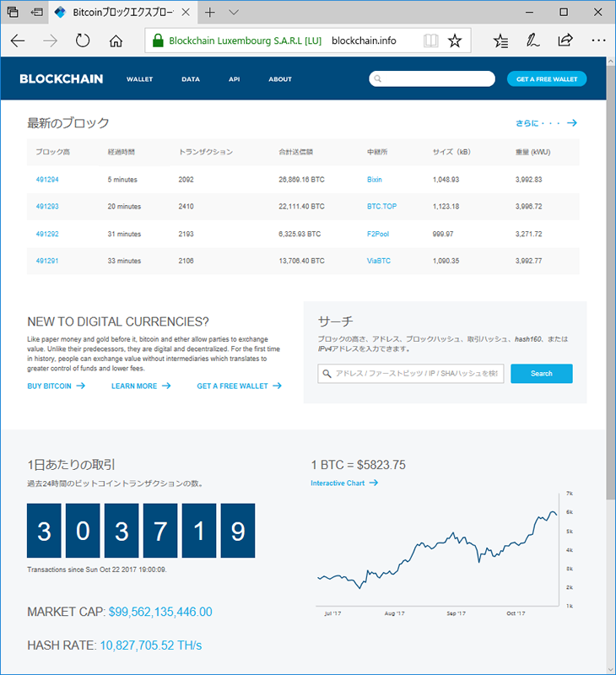The height and width of the screenshot is (675, 616).
Task: Open the favorites hub icon
Action: 500,40
